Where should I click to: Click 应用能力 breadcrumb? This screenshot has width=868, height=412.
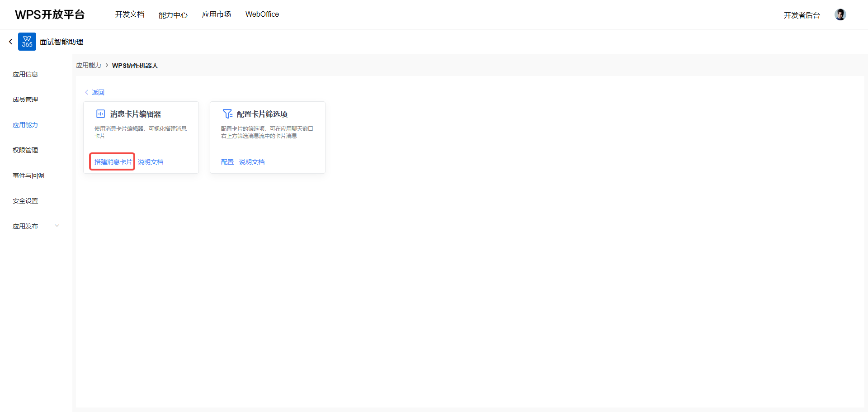(x=89, y=65)
